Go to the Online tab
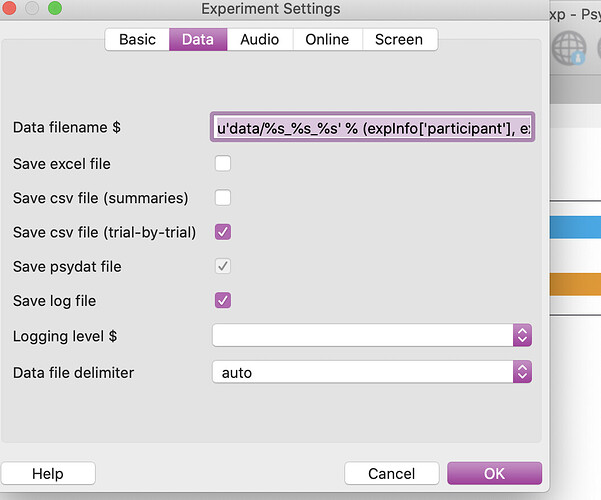The height and width of the screenshot is (500, 601). pyautogui.click(x=327, y=40)
